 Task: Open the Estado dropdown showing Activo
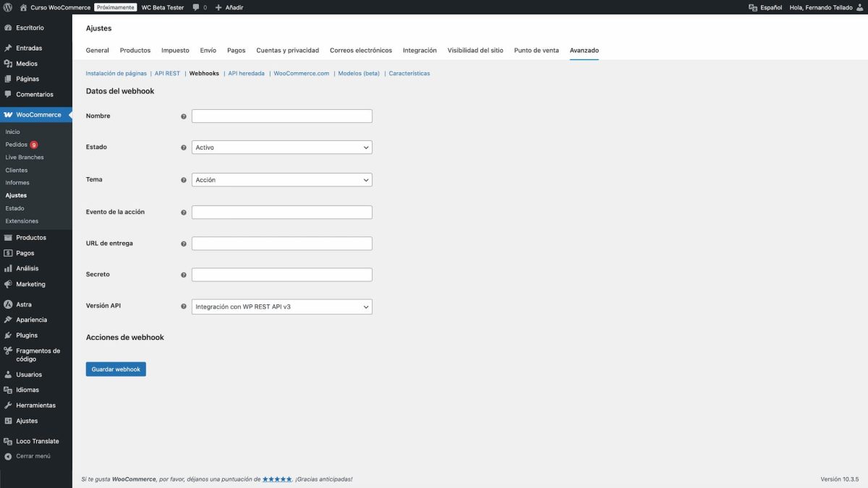click(281, 147)
